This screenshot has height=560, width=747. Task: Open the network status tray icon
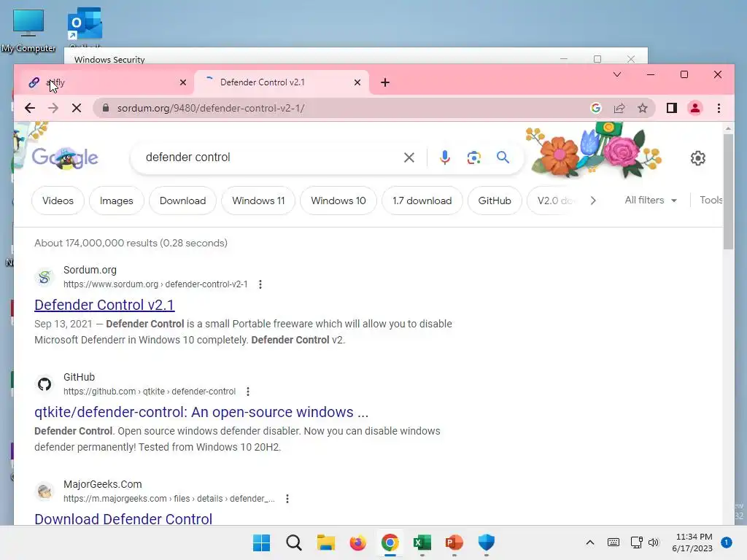tap(636, 542)
